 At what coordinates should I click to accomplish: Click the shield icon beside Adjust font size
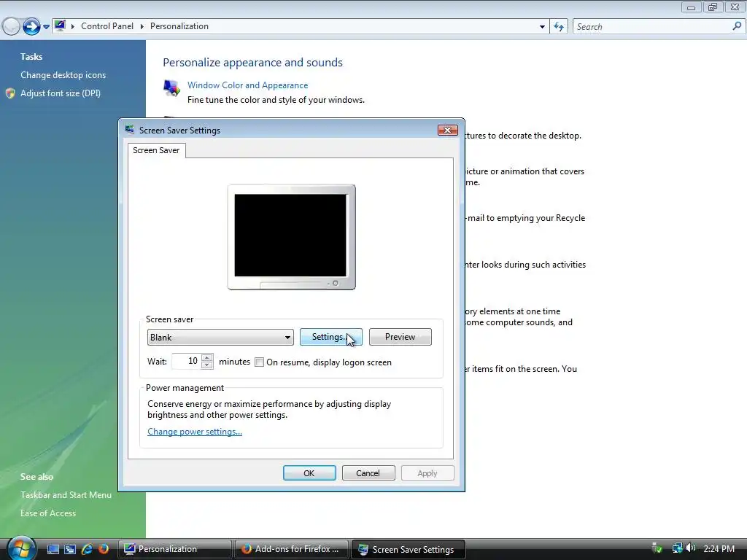10,93
